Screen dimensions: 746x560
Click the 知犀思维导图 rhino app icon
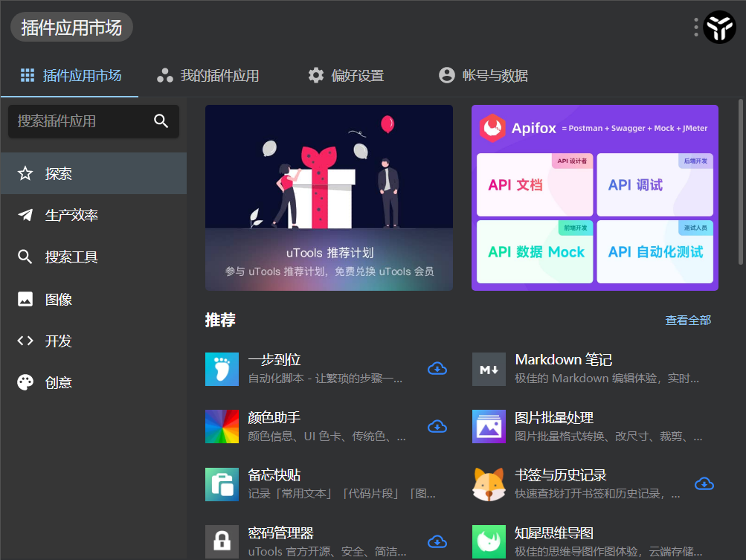click(x=489, y=541)
